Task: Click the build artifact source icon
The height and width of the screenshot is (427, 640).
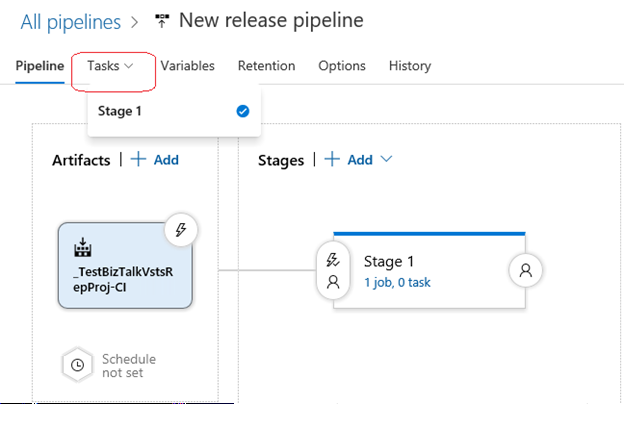Action: click(x=83, y=246)
